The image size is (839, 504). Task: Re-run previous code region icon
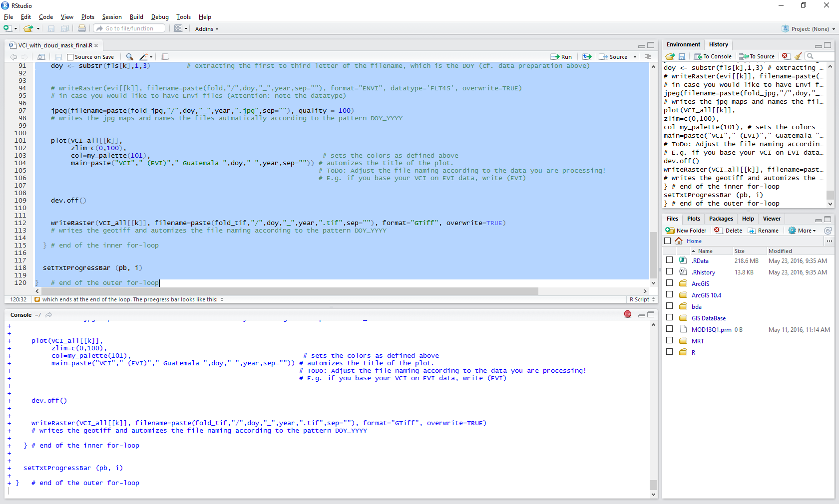pyautogui.click(x=587, y=57)
